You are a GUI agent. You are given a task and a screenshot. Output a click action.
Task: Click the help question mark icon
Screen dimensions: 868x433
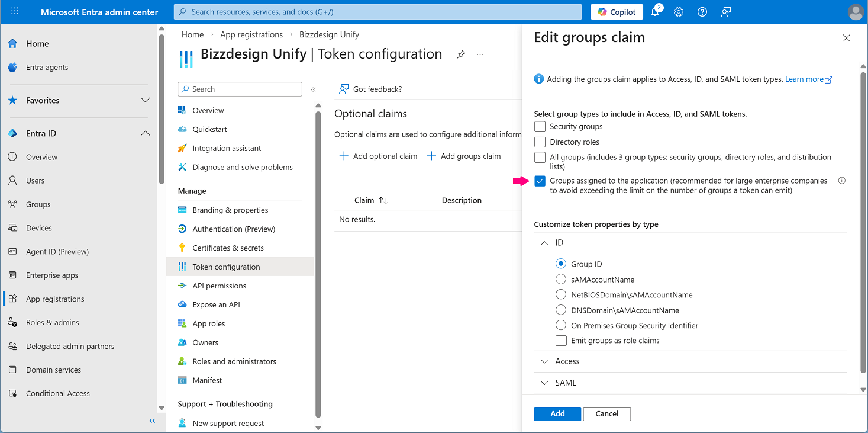(702, 12)
